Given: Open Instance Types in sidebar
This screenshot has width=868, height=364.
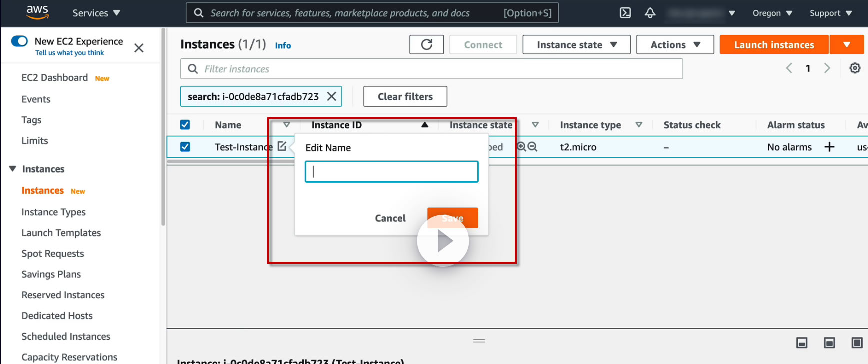Looking at the screenshot, I should pos(53,212).
